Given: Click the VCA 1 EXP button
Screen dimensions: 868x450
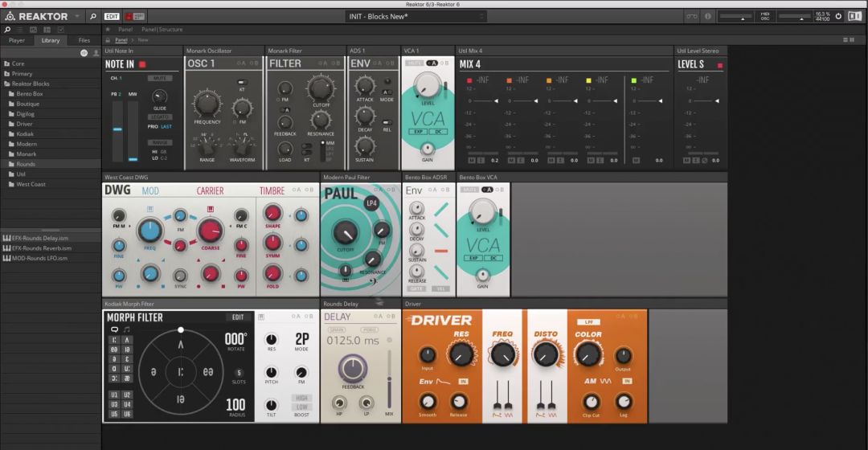Looking at the screenshot, I should [418, 132].
